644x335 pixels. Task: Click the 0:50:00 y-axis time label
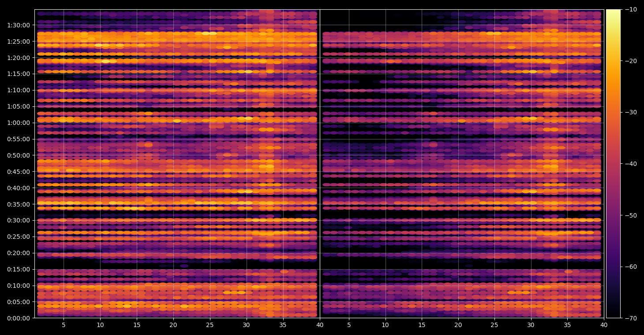[18, 155]
